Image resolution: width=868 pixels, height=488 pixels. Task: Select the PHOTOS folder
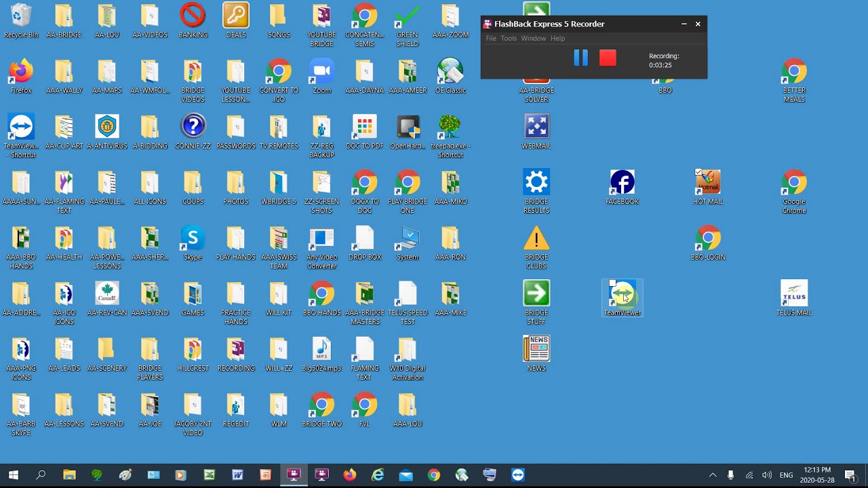[x=236, y=188]
